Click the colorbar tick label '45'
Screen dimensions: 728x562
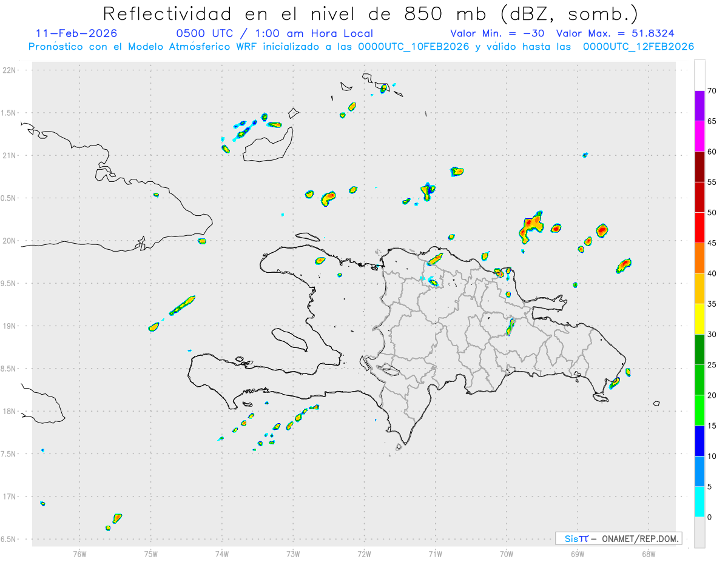point(713,243)
